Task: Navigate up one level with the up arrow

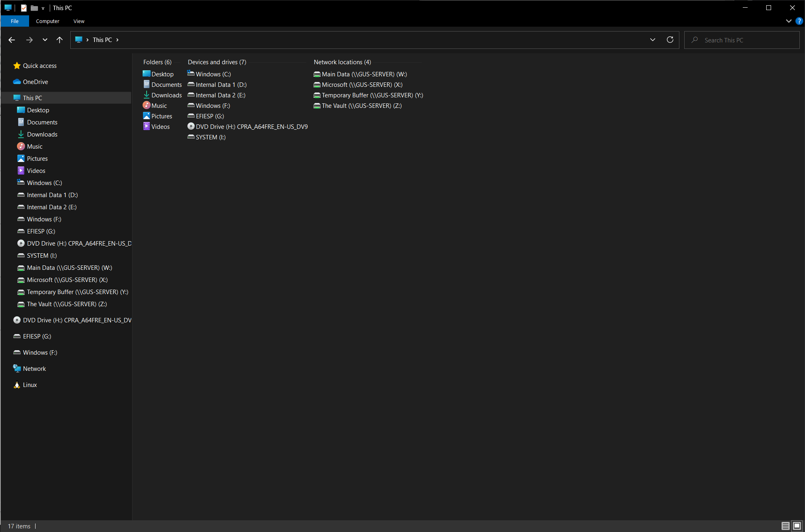Action: tap(60, 40)
